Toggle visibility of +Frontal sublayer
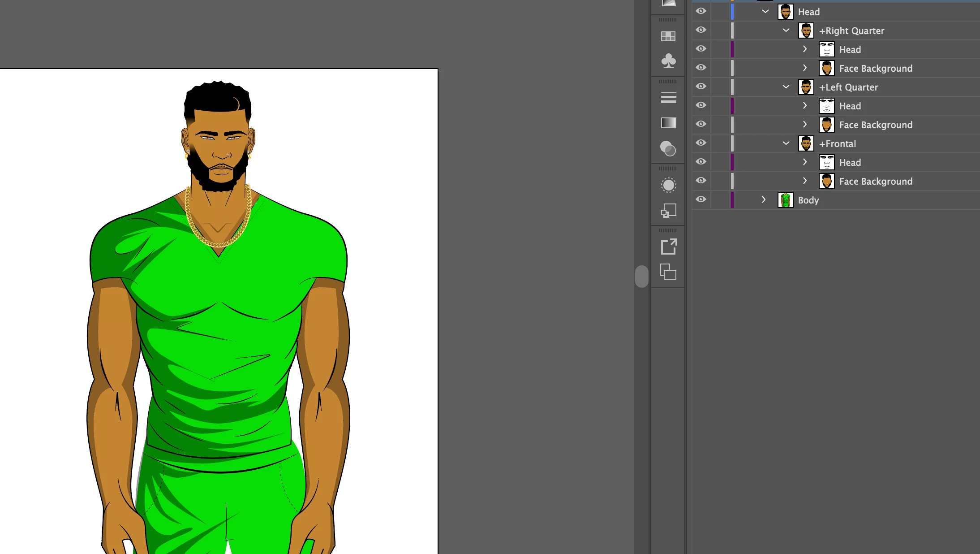Viewport: 980px width, 554px height. click(701, 143)
